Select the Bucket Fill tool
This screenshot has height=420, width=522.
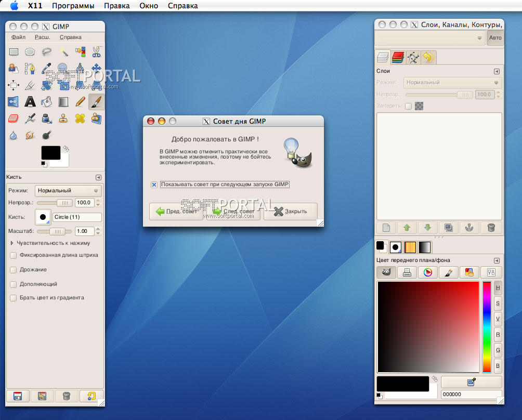[x=47, y=101]
